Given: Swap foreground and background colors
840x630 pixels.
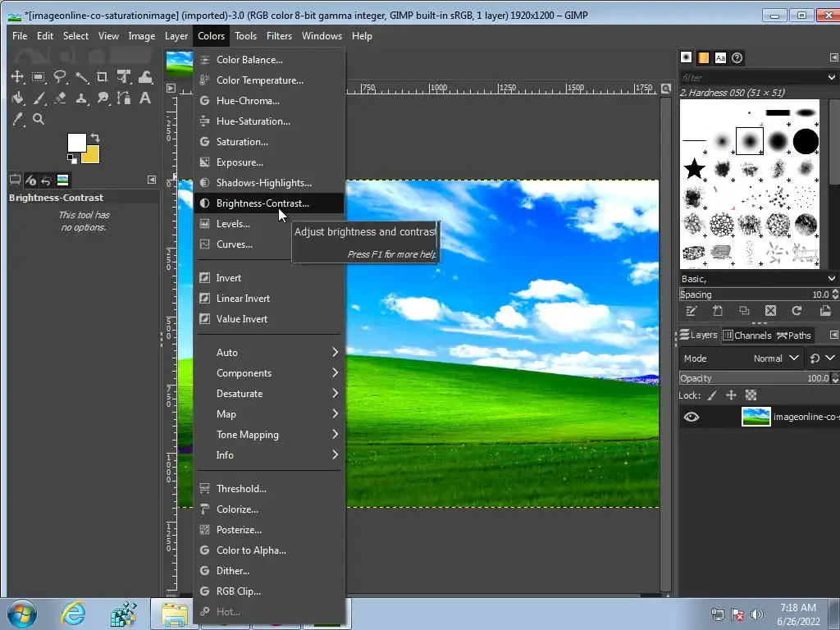Looking at the screenshot, I should [x=95, y=138].
